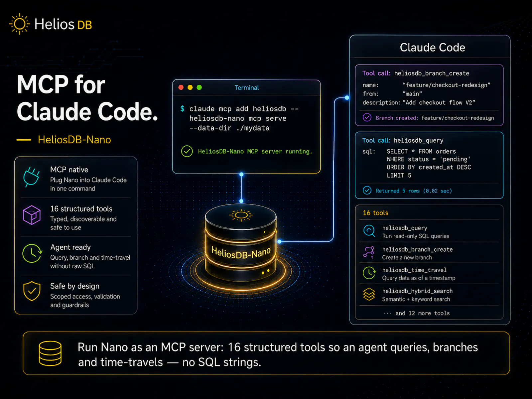
Task: Click 'Helios DB' brand text
Action: click(63, 24)
